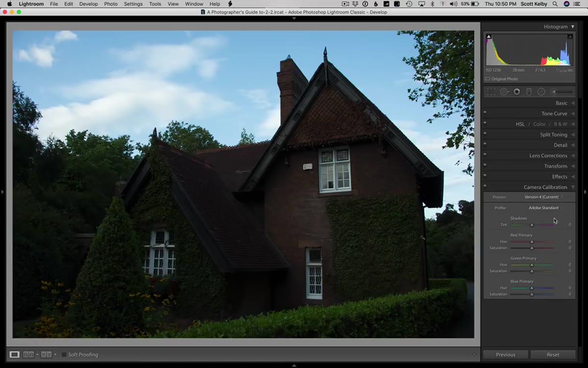Adjust the Shadows Tint slider

532,225
